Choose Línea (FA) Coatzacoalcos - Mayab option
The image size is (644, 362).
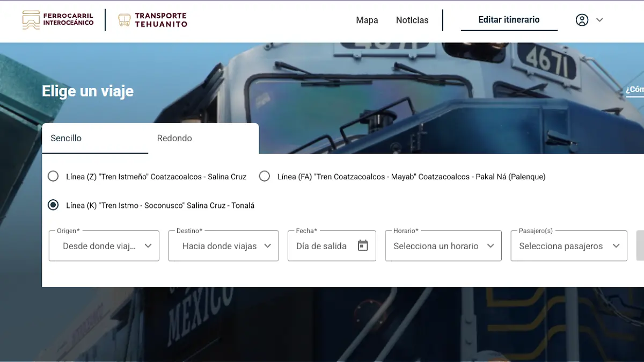(265, 176)
